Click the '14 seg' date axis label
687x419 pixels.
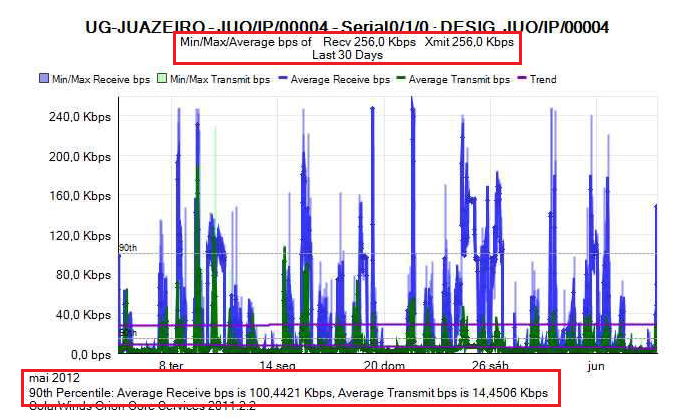277,366
